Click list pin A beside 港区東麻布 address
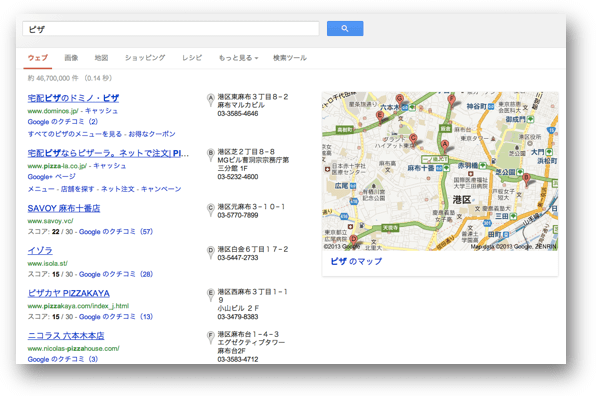The height and width of the screenshot is (396, 596). [211, 100]
